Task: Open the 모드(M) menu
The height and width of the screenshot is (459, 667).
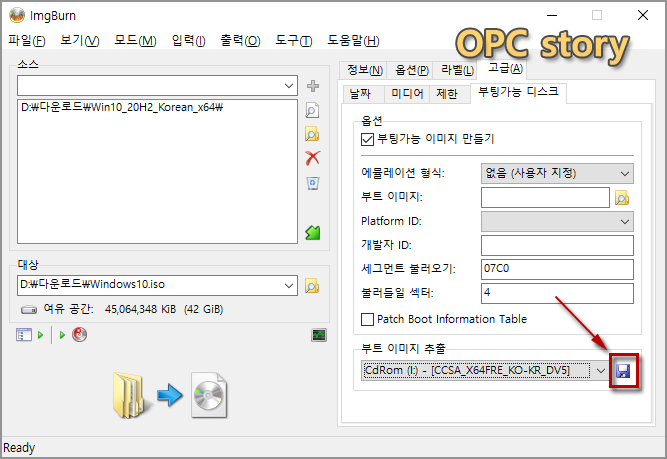Action: coord(135,40)
